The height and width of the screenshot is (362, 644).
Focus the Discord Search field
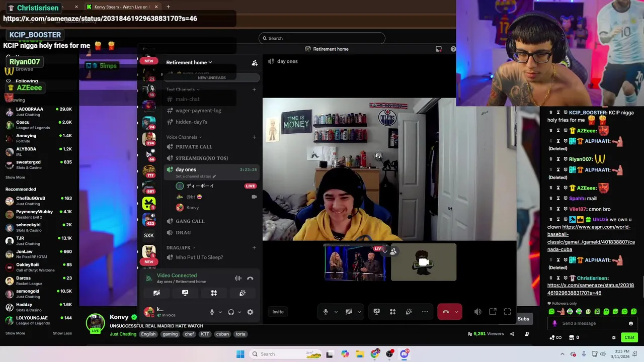click(322, 38)
